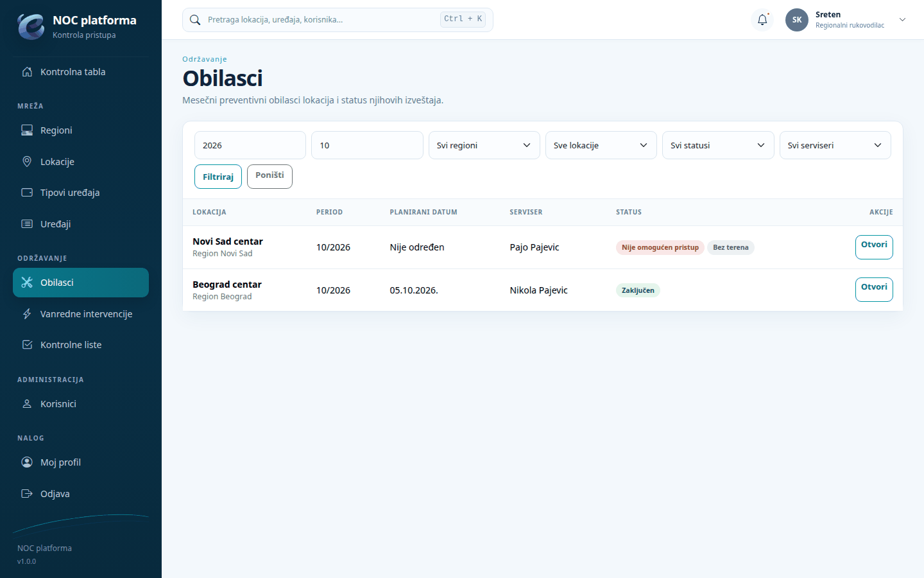Image resolution: width=924 pixels, height=578 pixels.
Task: Open the Novi Sad centar visit
Action: 874,247
